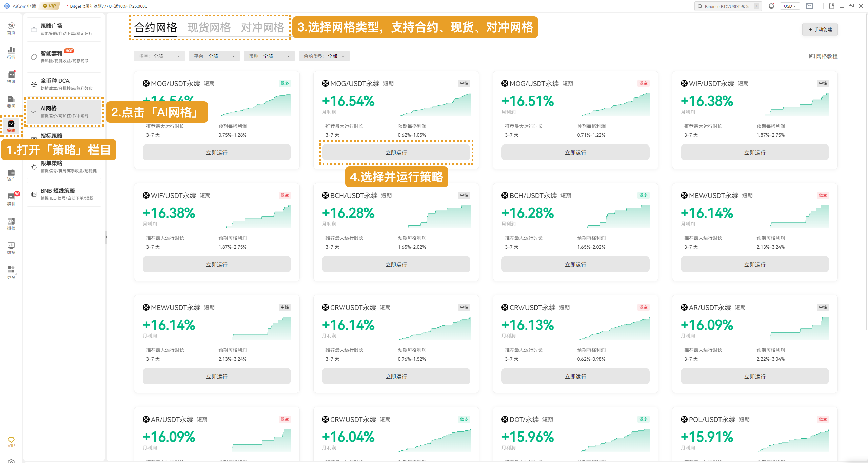Click the 更多 more apps icon

click(x=11, y=272)
